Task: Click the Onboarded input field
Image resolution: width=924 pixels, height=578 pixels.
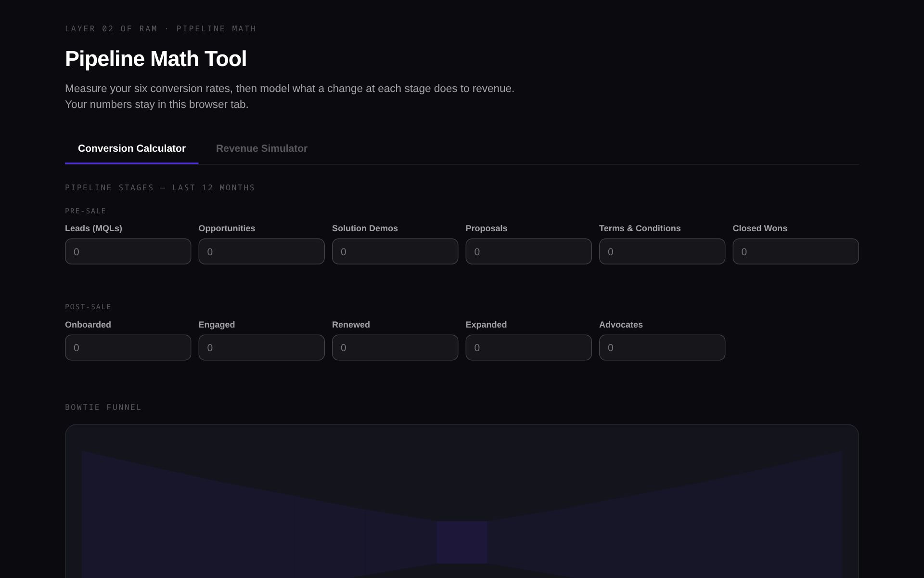Action: click(x=128, y=348)
